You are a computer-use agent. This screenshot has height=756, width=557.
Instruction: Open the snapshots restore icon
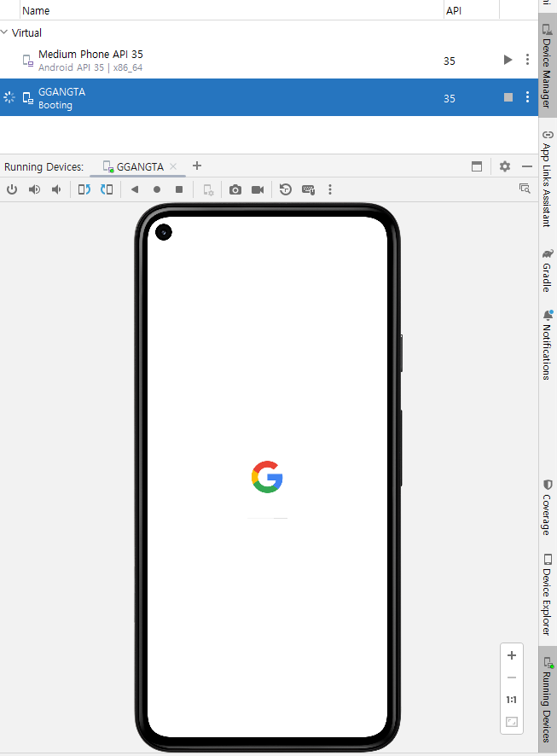click(x=285, y=189)
